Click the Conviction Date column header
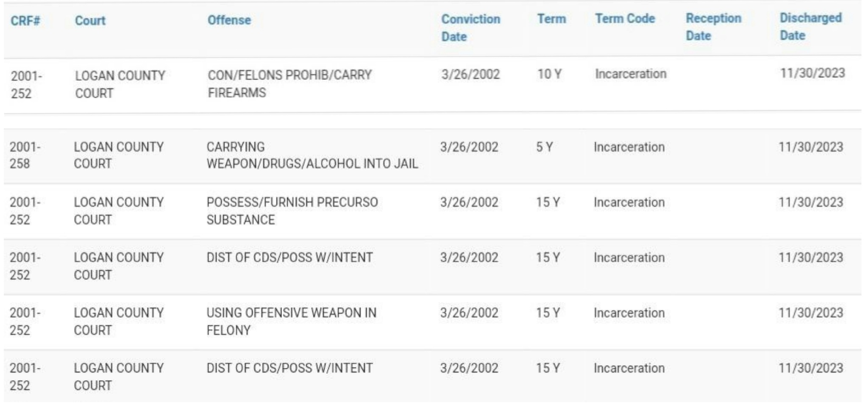Viewport: 868px width, 410px height. click(x=470, y=28)
